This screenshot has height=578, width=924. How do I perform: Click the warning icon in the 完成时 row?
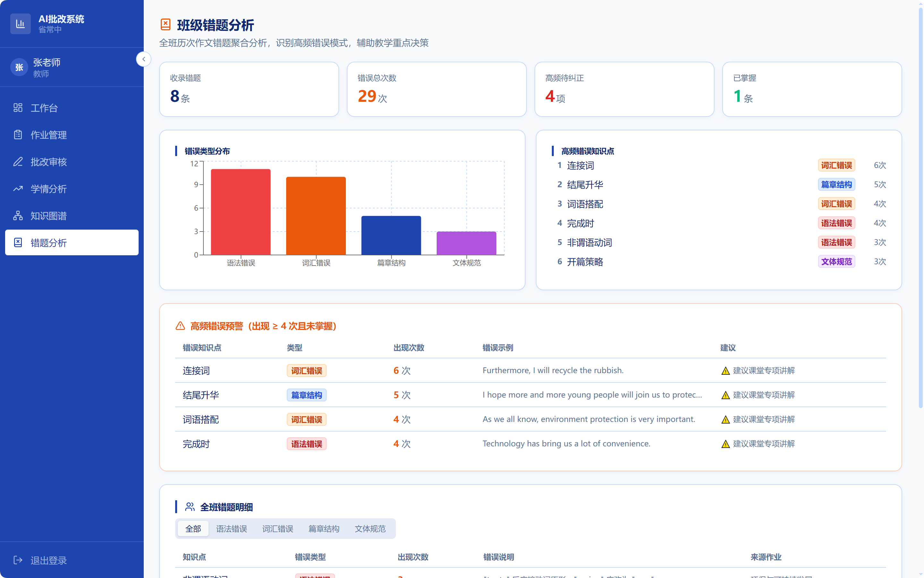[725, 444]
